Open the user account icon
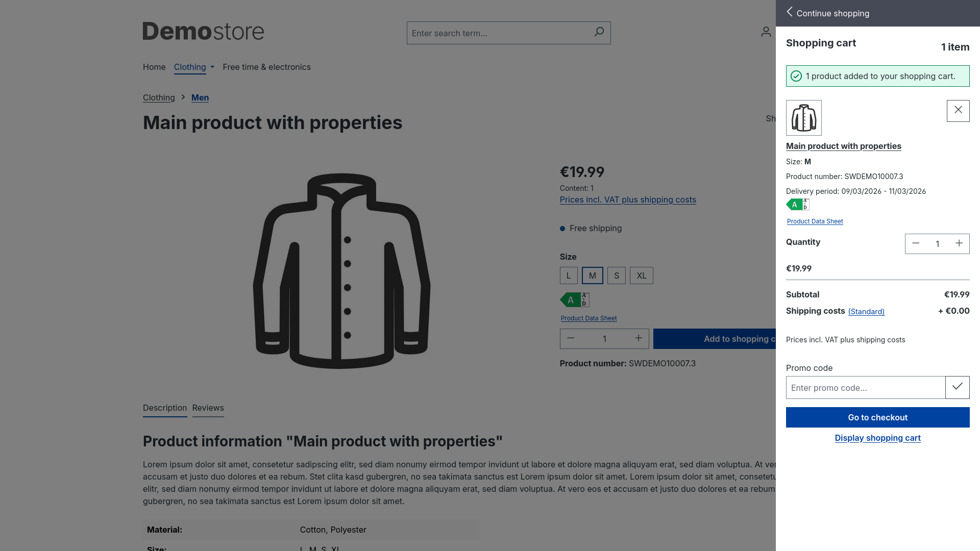The width and height of the screenshot is (980, 551). click(766, 32)
